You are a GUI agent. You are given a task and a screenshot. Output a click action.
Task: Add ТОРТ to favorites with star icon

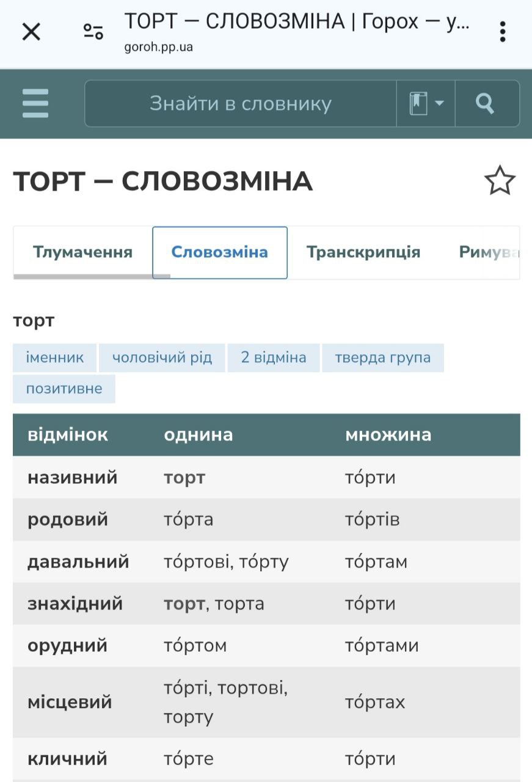tap(500, 181)
